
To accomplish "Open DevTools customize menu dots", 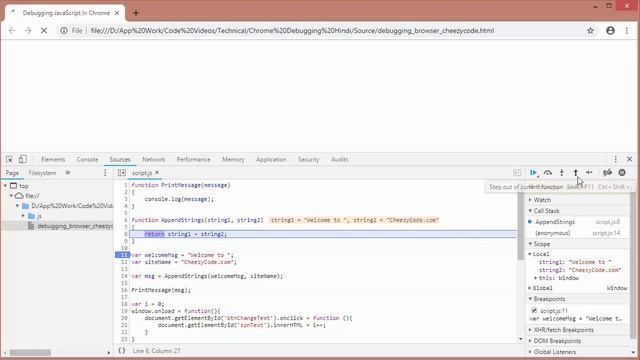I will [x=616, y=159].
